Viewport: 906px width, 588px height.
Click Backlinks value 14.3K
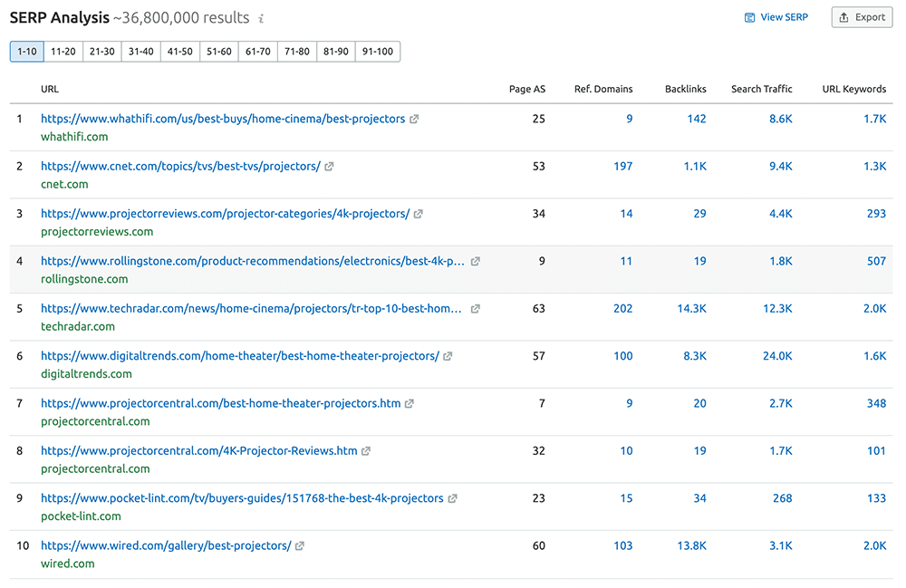[x=691, y=308]
